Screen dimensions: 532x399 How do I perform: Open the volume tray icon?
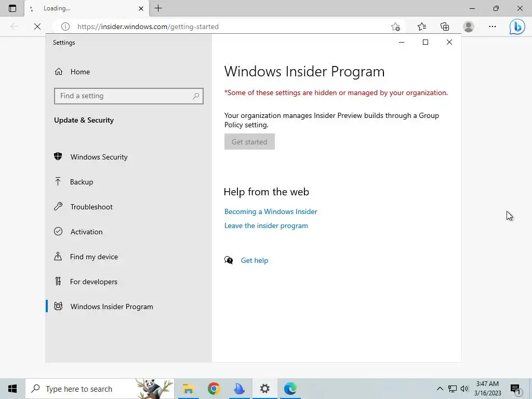(x=464, y=389)
